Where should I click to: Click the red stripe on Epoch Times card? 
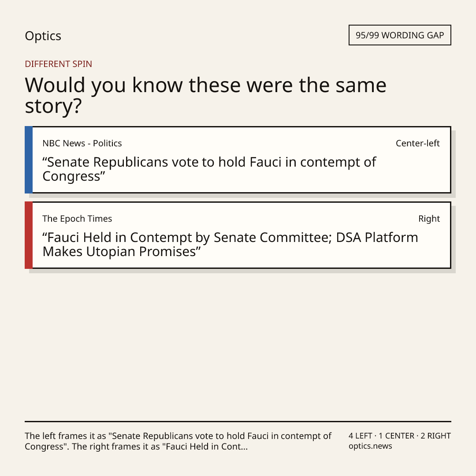click(x=29, y=235)
